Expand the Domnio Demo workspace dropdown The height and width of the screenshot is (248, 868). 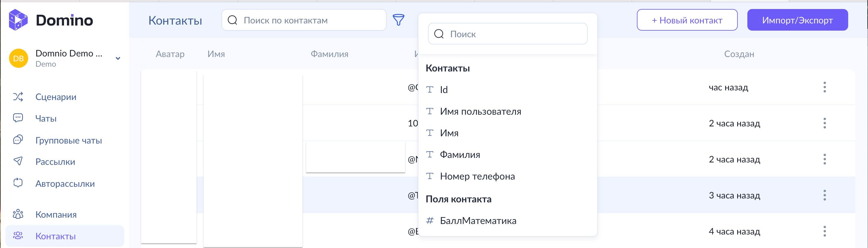[118, 58]
